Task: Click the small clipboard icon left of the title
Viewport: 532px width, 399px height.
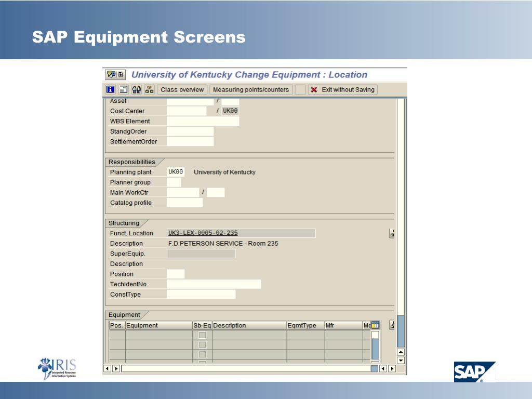Action: coord(121,74)
